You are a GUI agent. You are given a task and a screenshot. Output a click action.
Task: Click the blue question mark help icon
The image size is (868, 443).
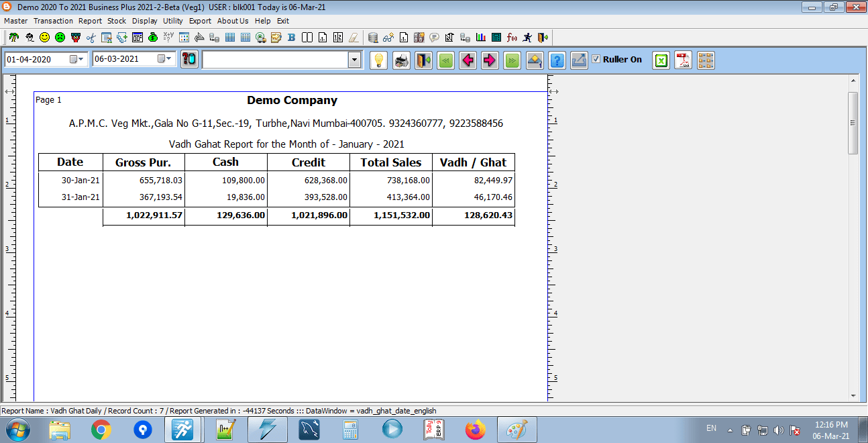click(x=557, y=60)
